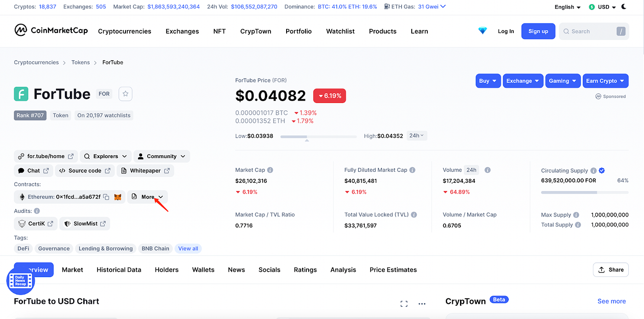Screen dimensions: 644x319
Task: Open the Source code link
Action: click(x=85, y=171)
